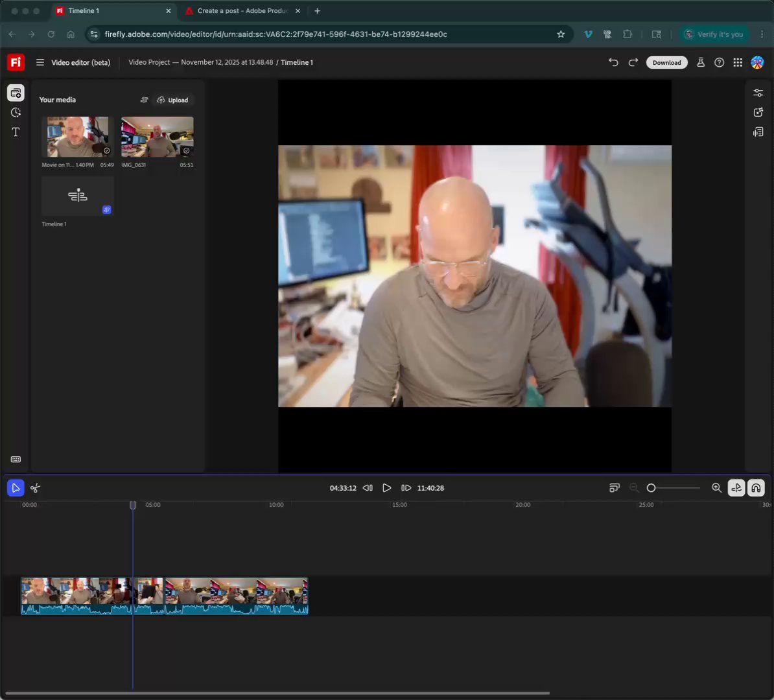
Task: Choose the selection arrow tool
Action: point(16,487)
